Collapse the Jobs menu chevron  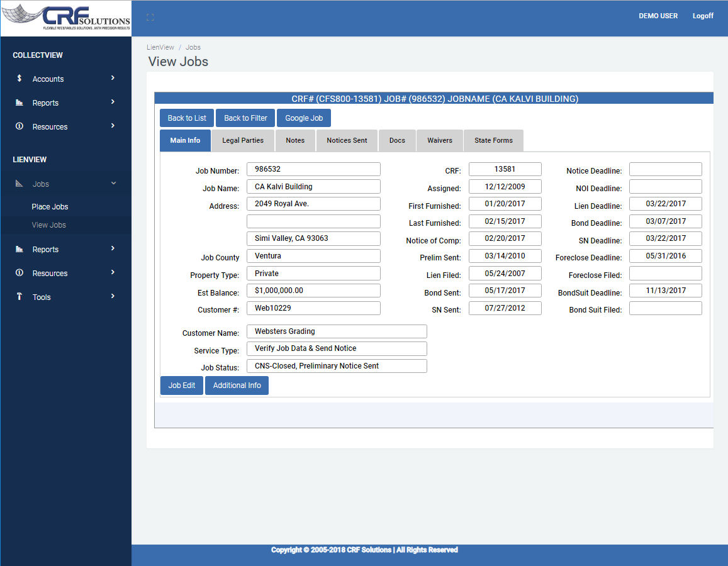[x=113, y=183]
